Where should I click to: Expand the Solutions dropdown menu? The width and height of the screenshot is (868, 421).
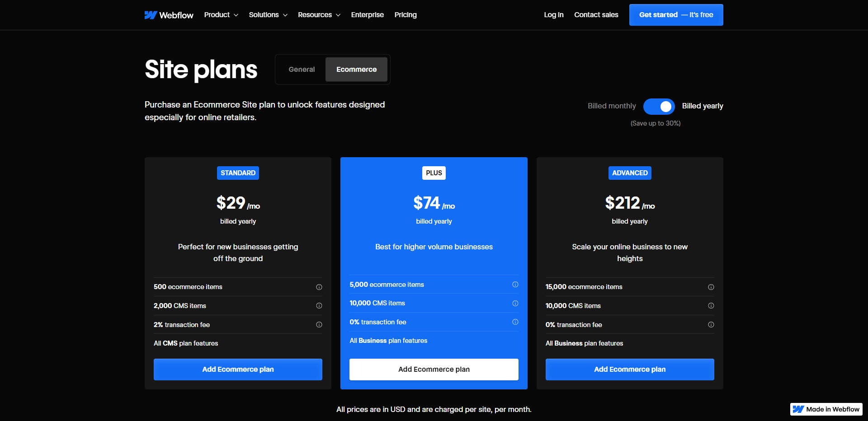(x=268, y=15)
